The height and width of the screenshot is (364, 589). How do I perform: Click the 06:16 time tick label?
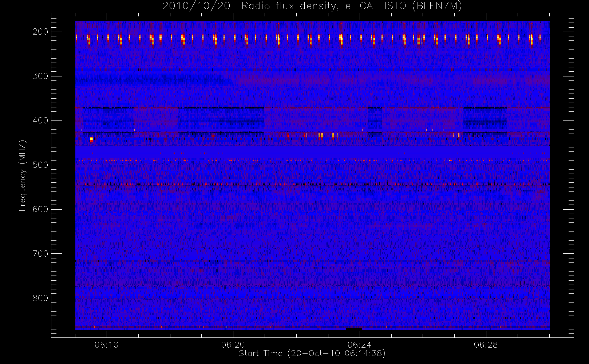107,345
